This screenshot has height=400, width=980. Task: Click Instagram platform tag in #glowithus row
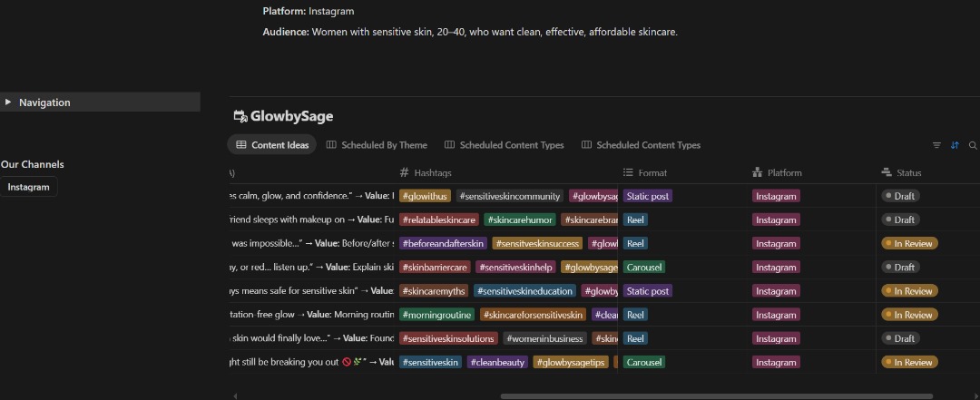776,196
